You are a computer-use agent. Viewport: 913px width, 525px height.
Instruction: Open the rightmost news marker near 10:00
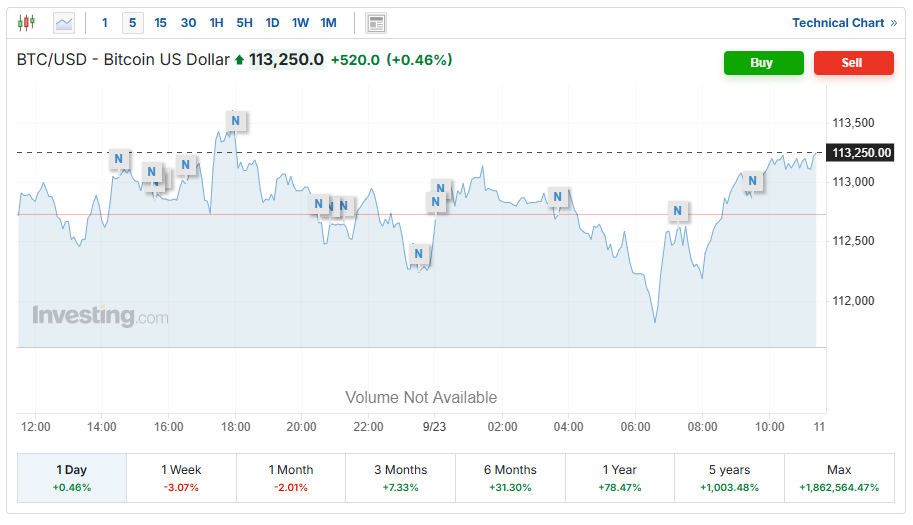pyautogui.click(x=753, y=181)
